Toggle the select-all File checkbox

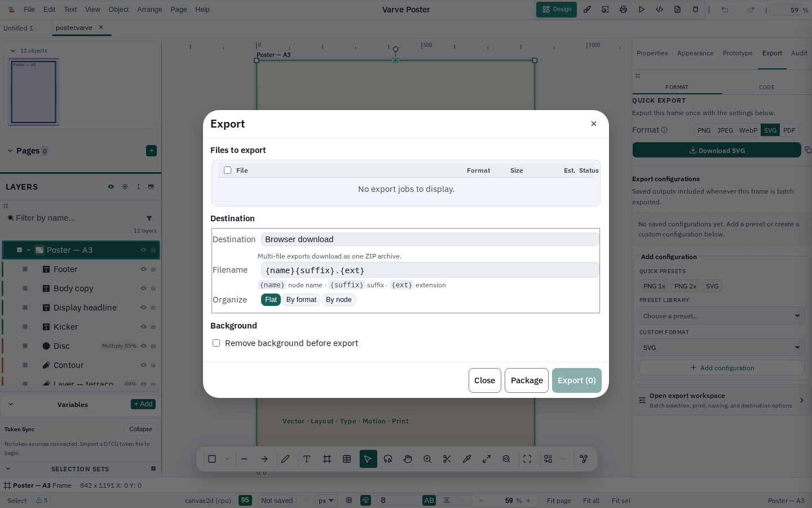point(227,170)
